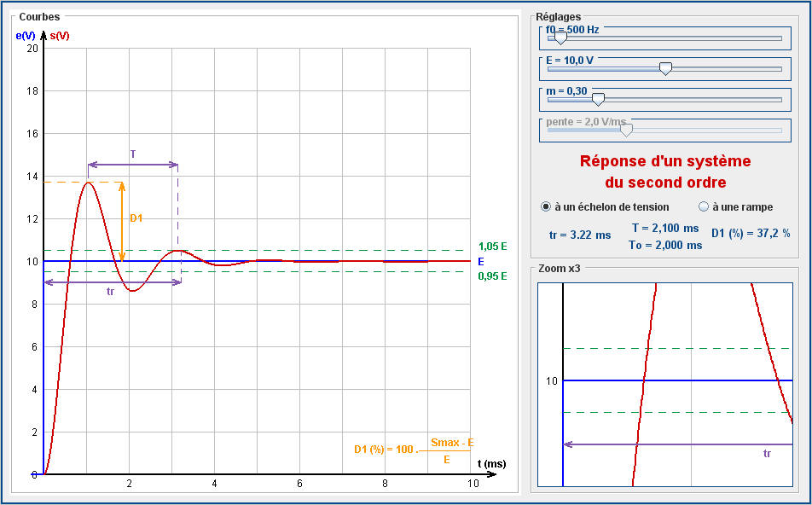Click the '10' tick in the Zoom x3 panel
The height and width of the screenshot is (505, 812).
552,381
